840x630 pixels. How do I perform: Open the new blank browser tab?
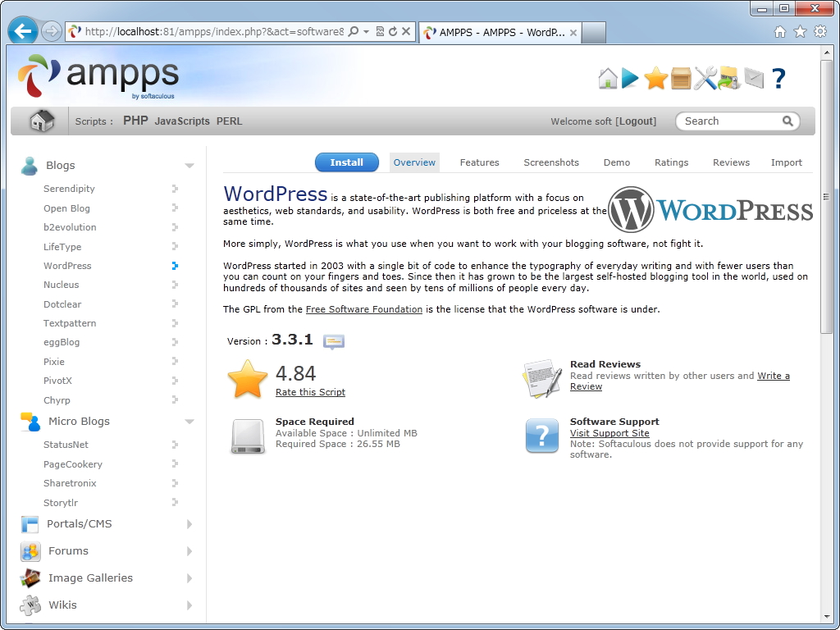[593, 33]
